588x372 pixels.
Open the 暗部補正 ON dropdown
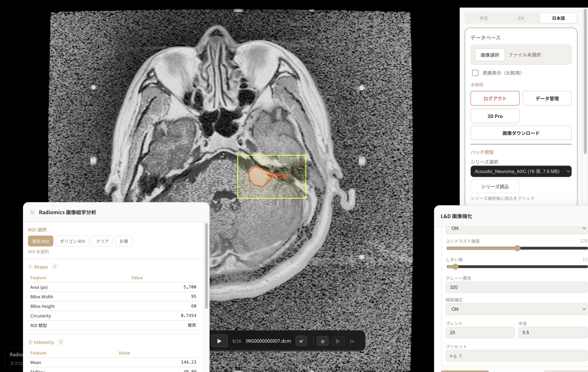516,309
